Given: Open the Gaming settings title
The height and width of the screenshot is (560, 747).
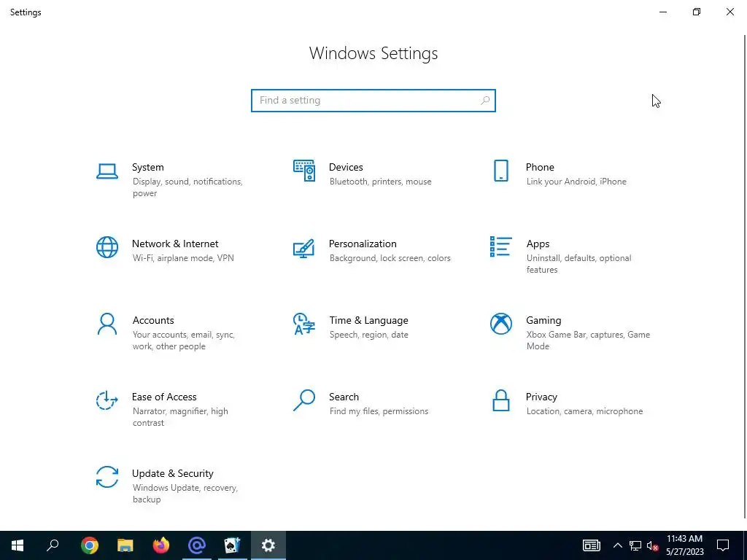Looking at the screenshot, I should [x=543, y=321].
